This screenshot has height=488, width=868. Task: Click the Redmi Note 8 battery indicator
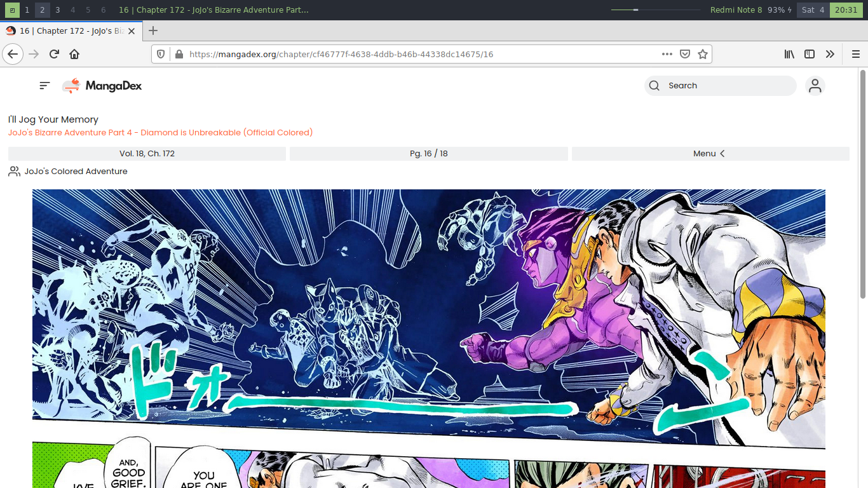point(751,10)
